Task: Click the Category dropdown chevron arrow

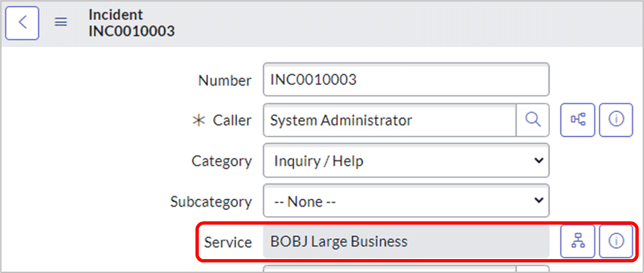Action: 538,160
